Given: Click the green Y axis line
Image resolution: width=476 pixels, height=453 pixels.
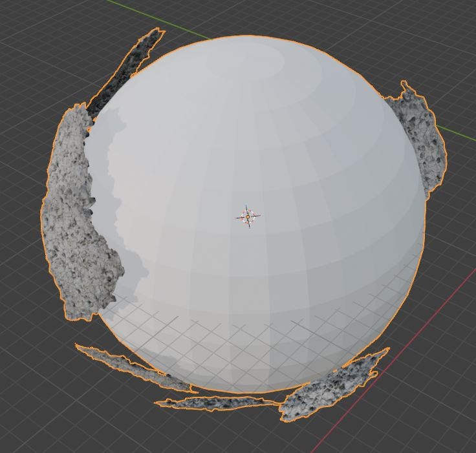Looking at the screenshot, I should point(446,130).
